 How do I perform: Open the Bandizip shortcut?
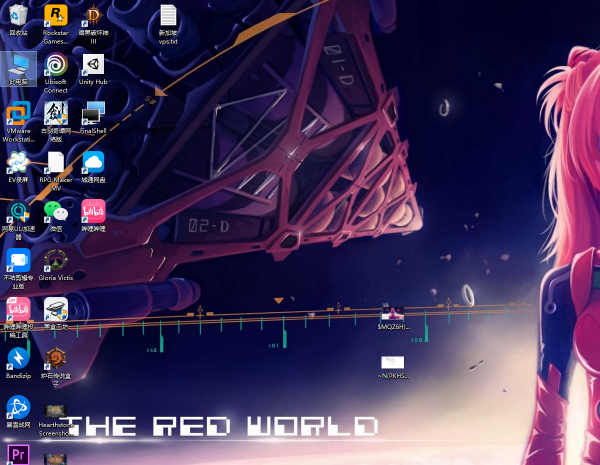18,358
